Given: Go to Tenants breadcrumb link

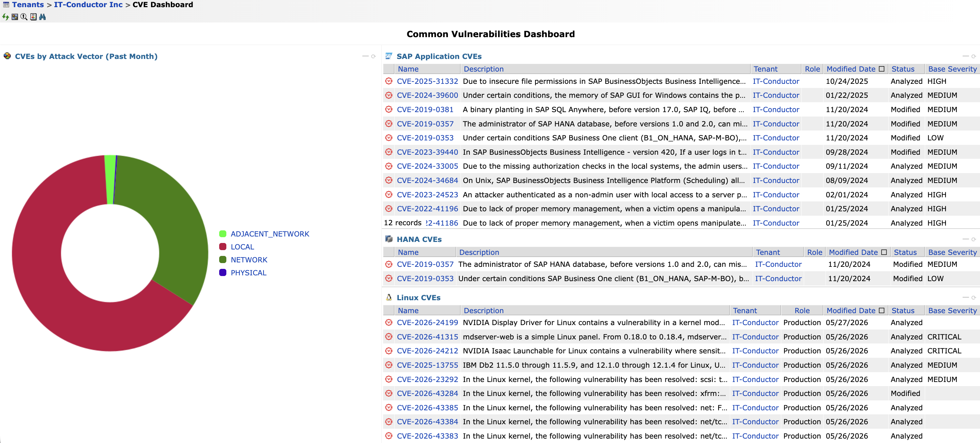Looking at the screenshot, I should (28, 4).
